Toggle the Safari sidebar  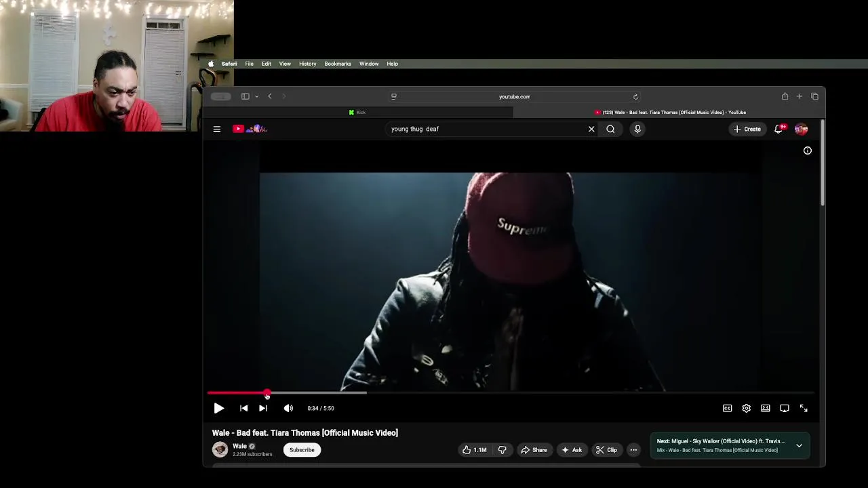[x=245, y=96]
